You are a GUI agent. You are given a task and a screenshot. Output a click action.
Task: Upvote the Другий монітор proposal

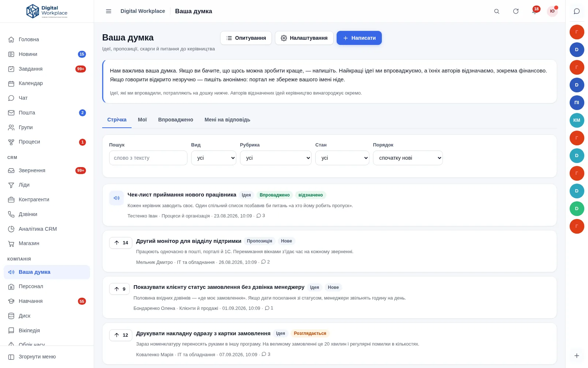coord(121,243)
